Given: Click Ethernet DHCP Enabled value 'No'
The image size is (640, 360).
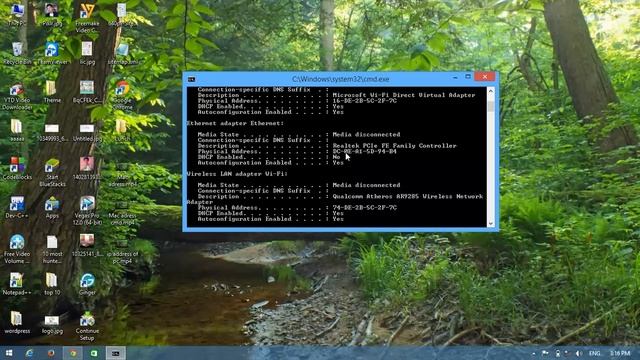Looking at the screenshot, I should (x=336, y=157).
